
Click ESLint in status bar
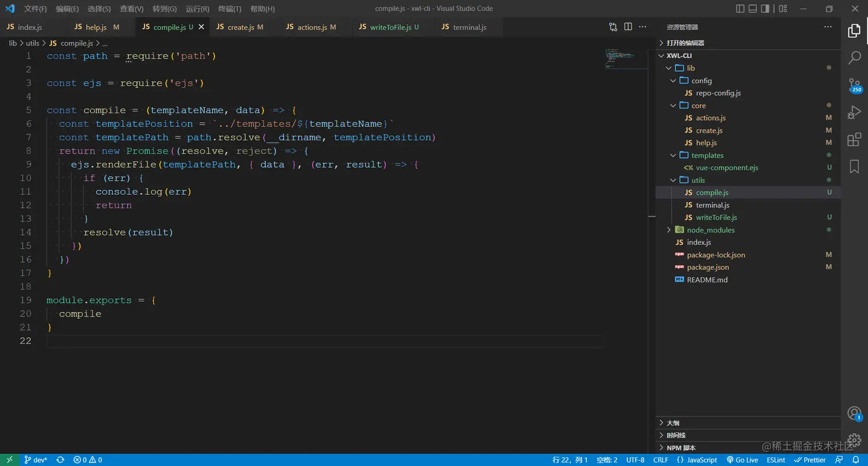[x=776, y=460]
